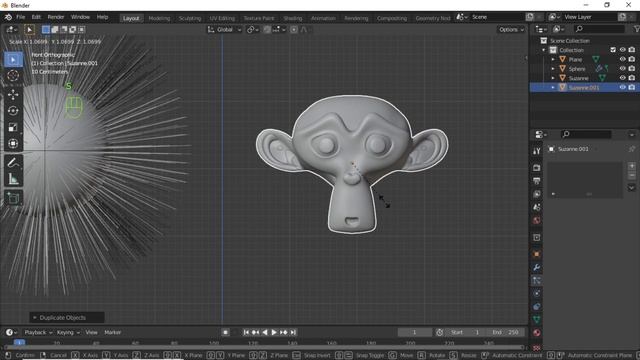Toggle proportional editing button
The width and height of the screenshot is (640, 360).
click(294, 29)
